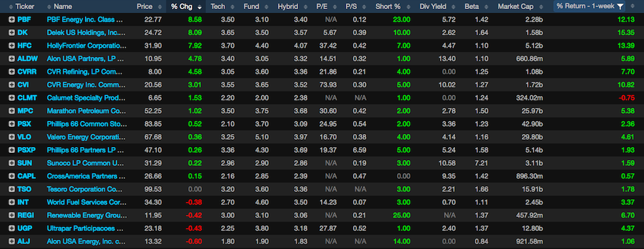Click plus icon beside CLMT ticker
Viewport: 644px width, 249px height.
coord(12,97)
